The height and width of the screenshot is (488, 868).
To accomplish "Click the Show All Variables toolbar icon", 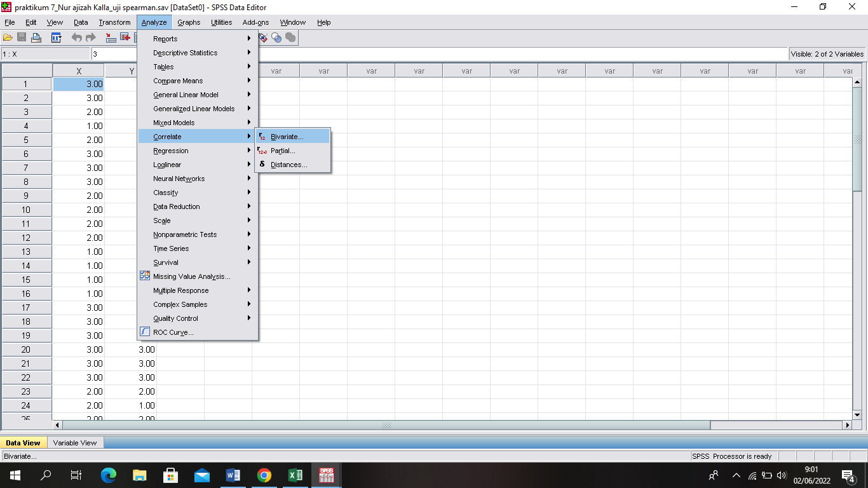I will (x=291, y=37).
